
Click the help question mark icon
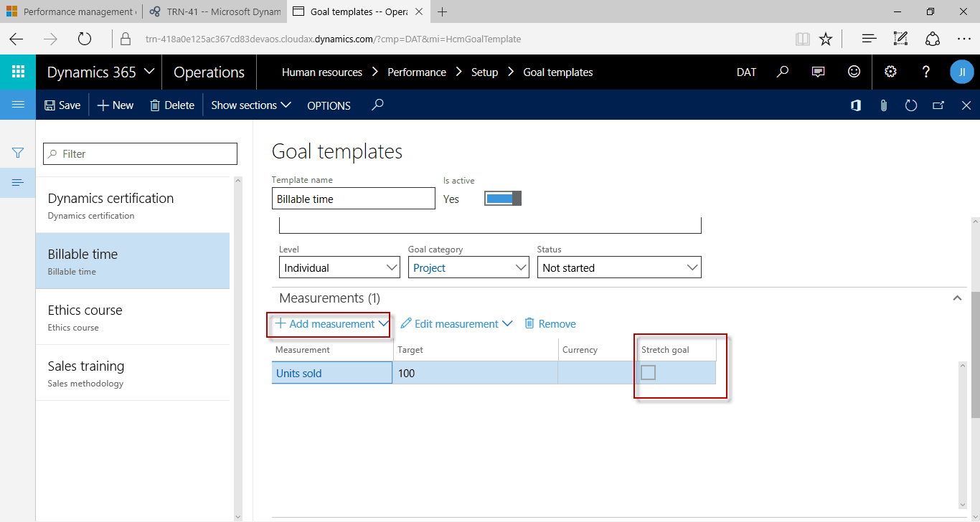click(926, 72)
